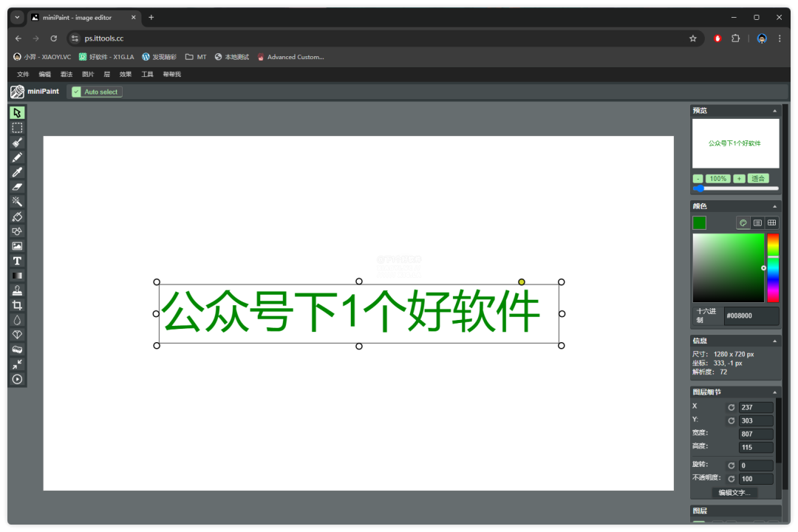Screen dimensions: 798x532
Task: Choose the rectangular Selection tool
Action: [17, 128]
